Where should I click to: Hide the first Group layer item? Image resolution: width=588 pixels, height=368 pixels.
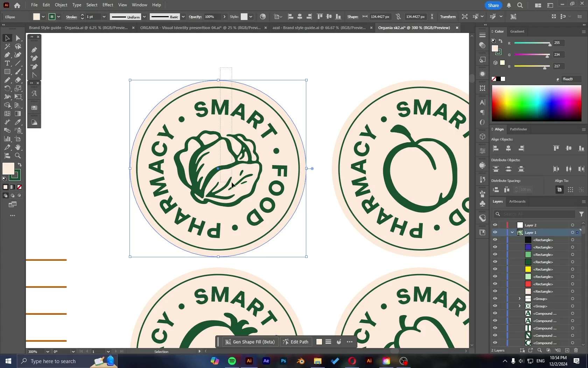(x=495, y=299)
